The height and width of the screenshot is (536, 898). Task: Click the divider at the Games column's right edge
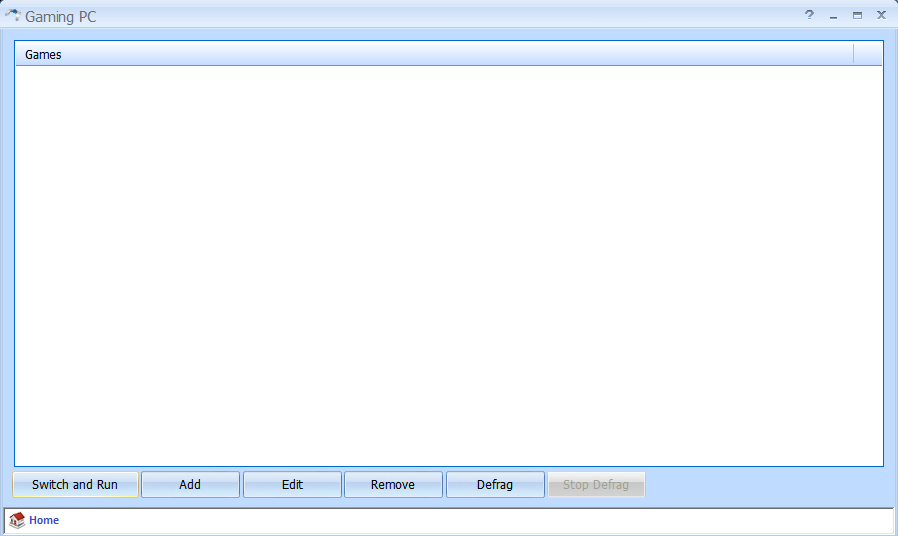(x=854, y=54)
